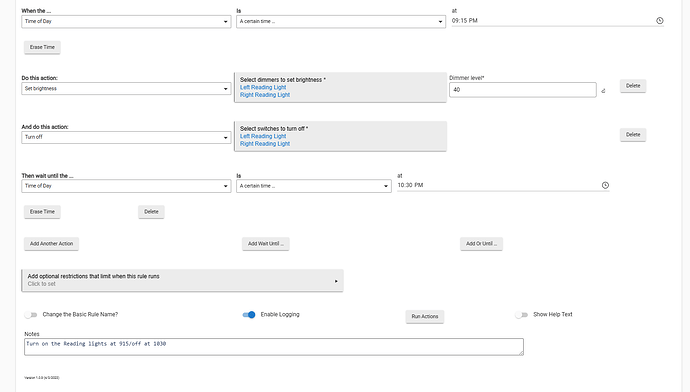Turn on Show Help Text toggle

click(x=521, y=315)
